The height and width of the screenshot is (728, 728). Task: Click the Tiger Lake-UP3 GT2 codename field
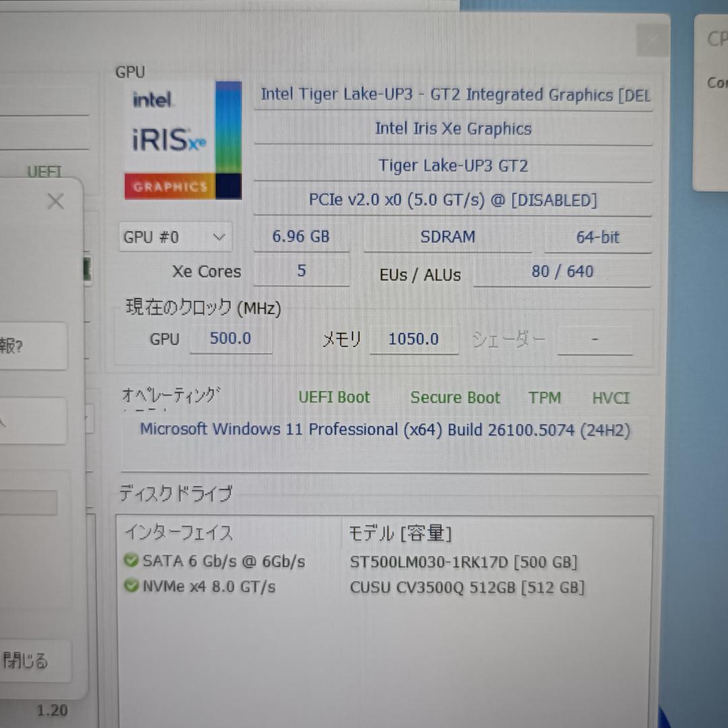[x=453, y=166]
